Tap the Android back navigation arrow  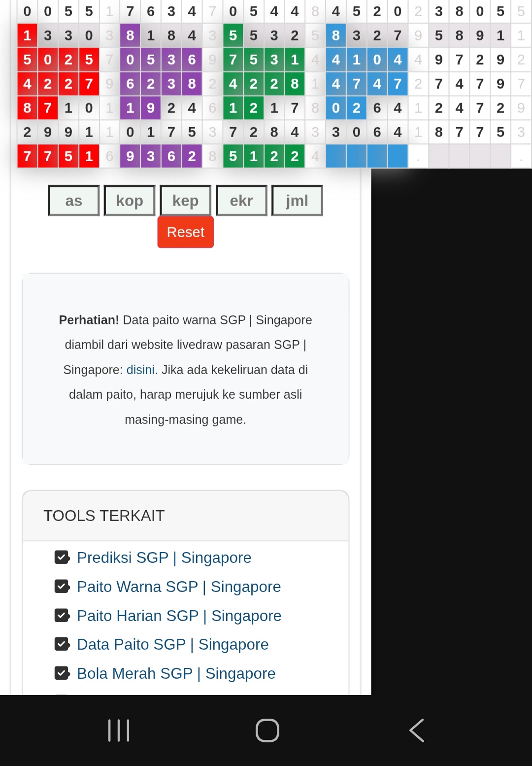pos(417,730)
